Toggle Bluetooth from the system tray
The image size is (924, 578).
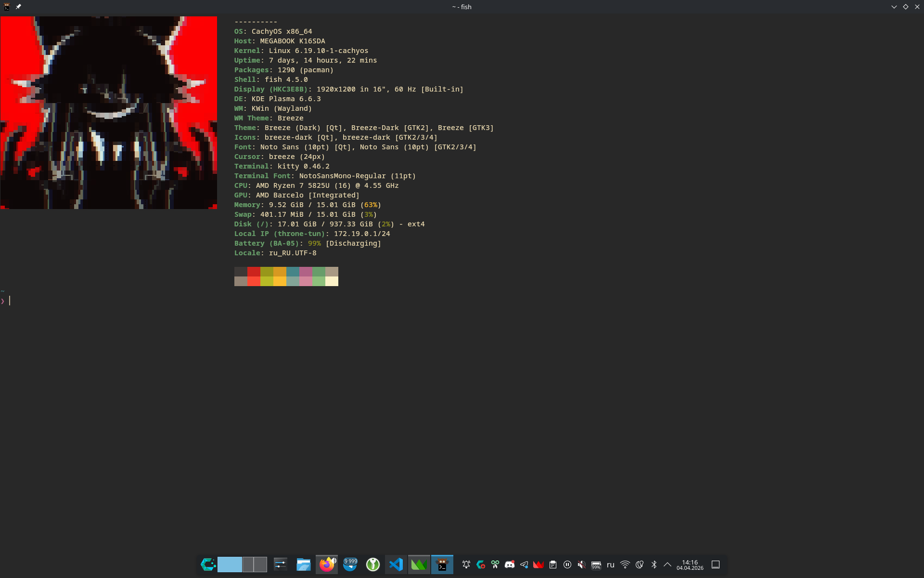tap(654, 565)
